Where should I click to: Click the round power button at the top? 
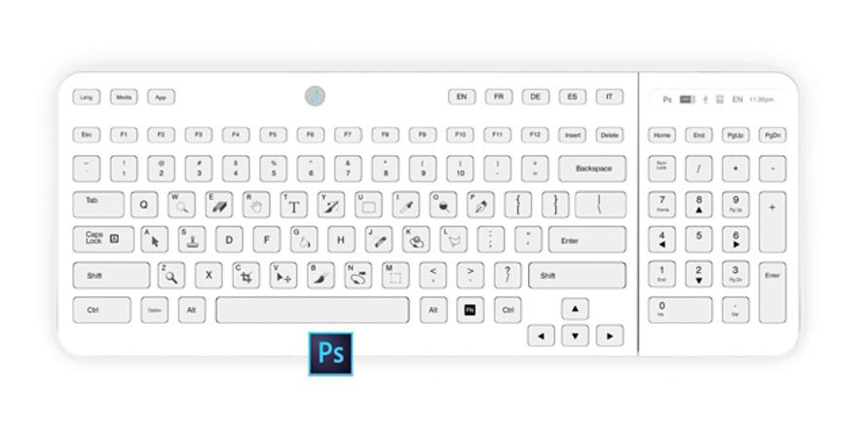[315, 97]
